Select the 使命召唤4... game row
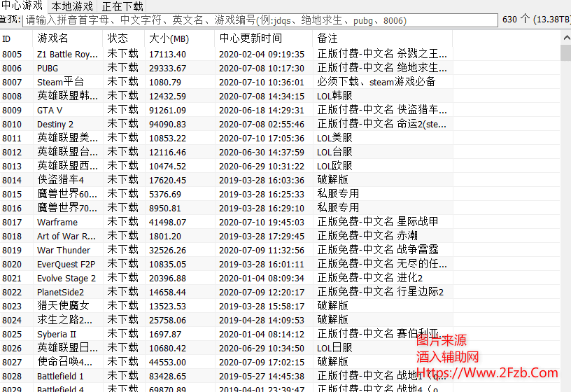 click(226, 362)
